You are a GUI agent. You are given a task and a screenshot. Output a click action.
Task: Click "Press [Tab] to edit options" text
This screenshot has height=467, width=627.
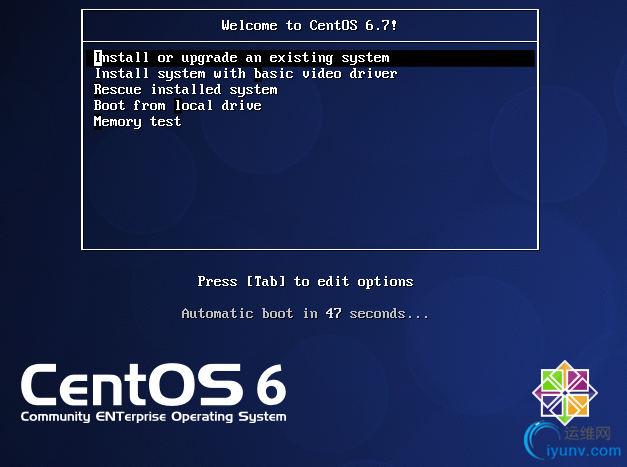pos(305,281)
